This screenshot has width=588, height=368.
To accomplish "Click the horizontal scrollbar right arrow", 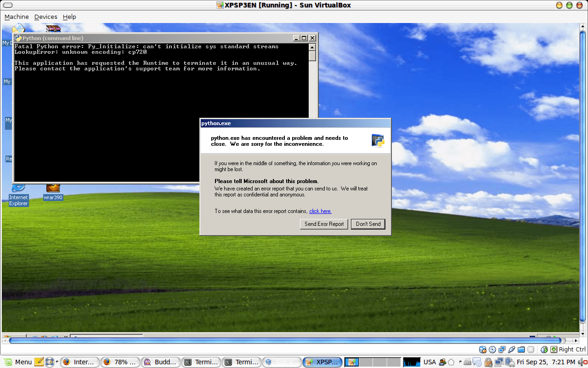I will pos(577,341).
